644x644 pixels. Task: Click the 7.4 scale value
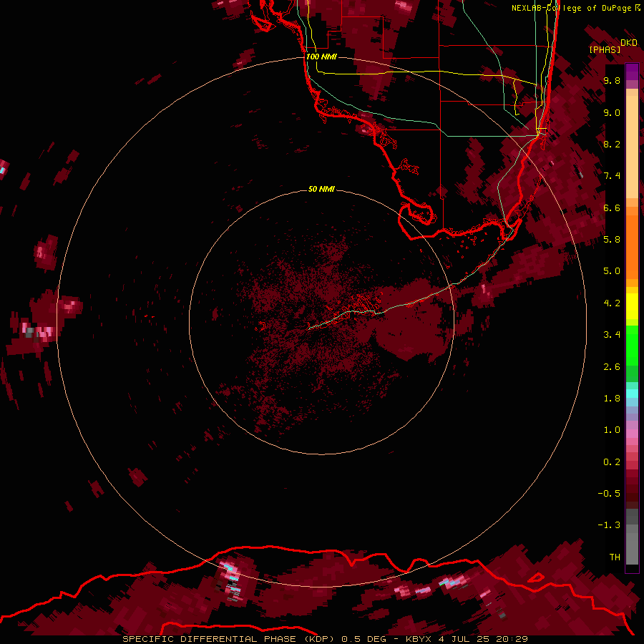click(612, 176)
